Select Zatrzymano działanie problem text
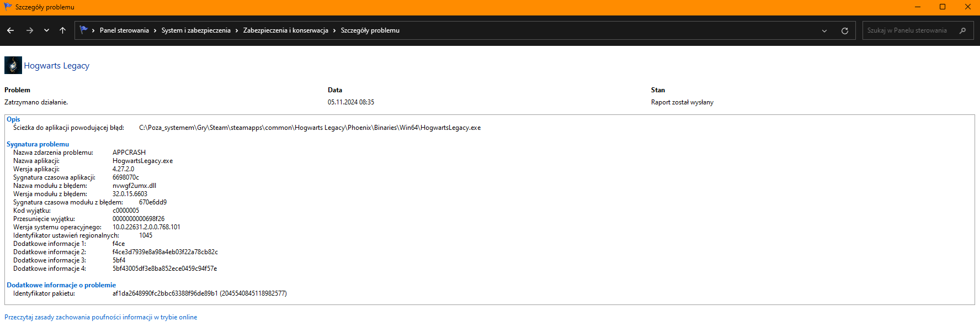980x331 pixels. pos(36,102)
